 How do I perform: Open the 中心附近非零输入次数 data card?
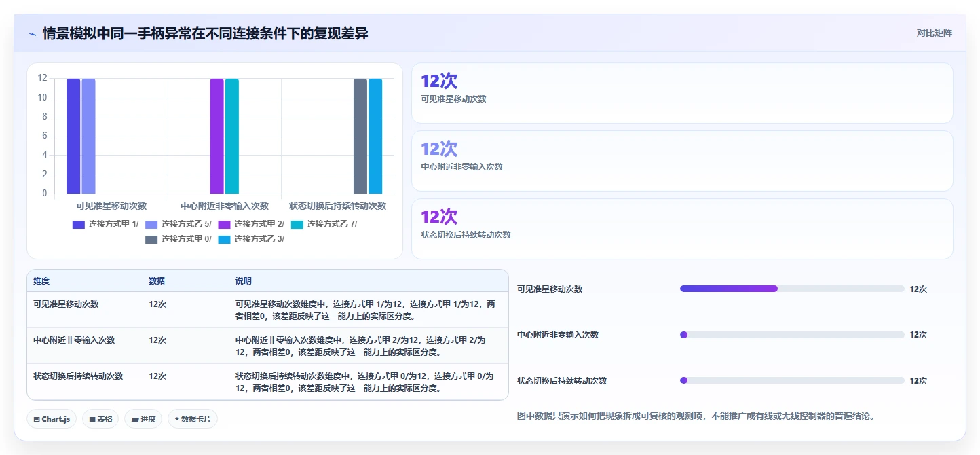[682, 161]
